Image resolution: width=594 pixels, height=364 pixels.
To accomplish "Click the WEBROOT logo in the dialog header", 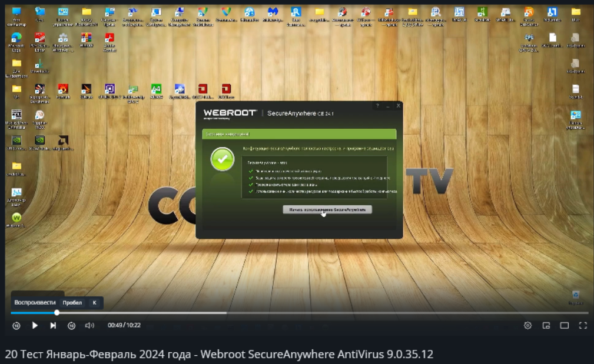I will coord(230,113).
